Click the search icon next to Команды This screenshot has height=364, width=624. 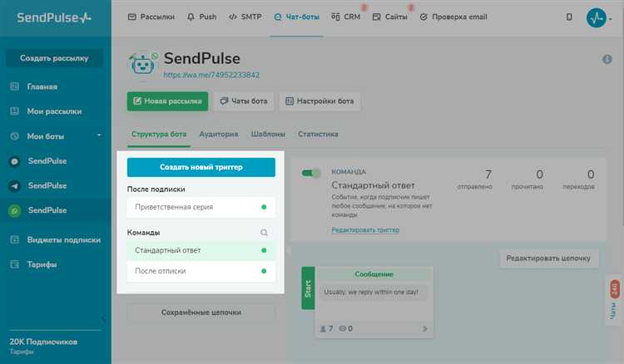pyautogui.click(x=264, y=233)
